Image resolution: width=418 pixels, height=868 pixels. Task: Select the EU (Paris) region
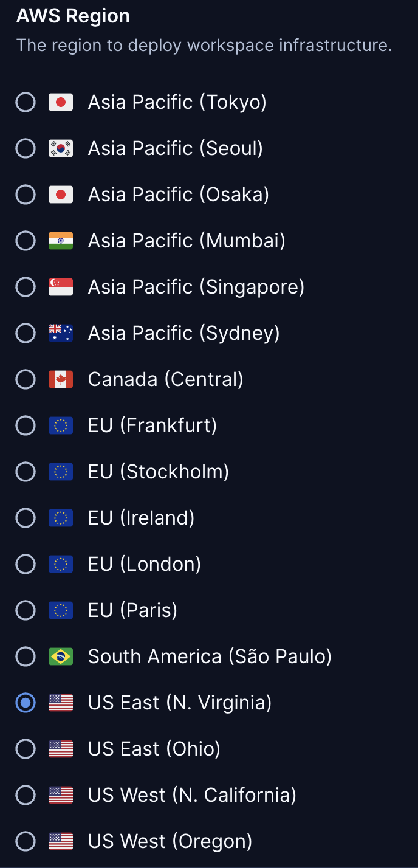(26, 610)
